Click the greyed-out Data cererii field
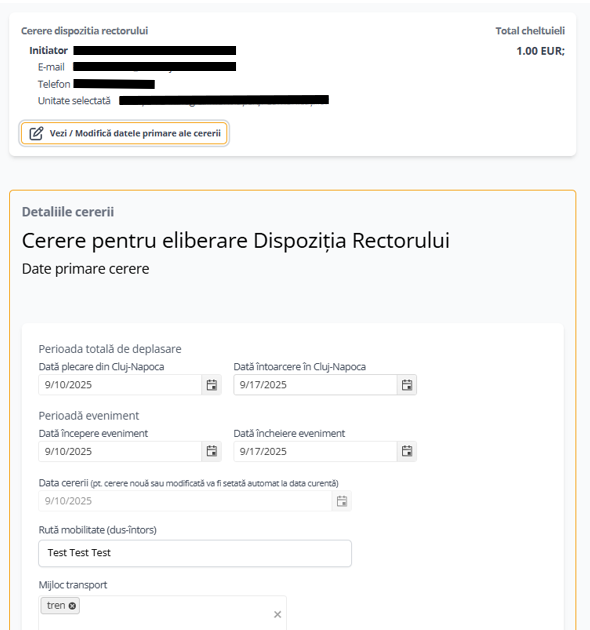 (185, 501)
